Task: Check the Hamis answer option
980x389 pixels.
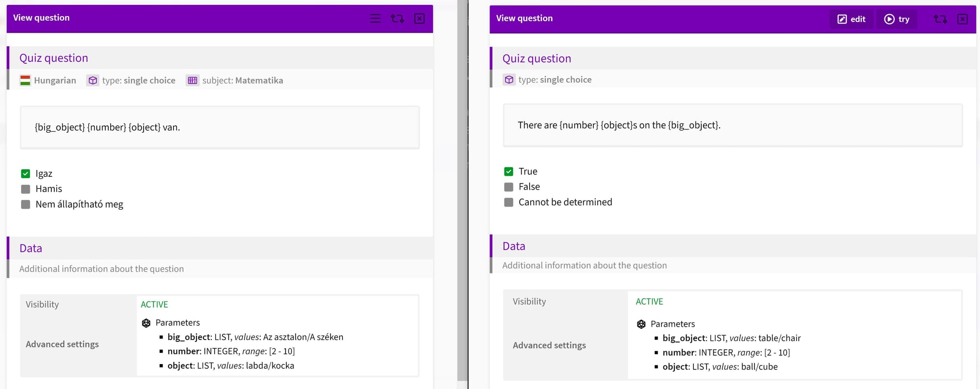Action: [x=25, y=189]
